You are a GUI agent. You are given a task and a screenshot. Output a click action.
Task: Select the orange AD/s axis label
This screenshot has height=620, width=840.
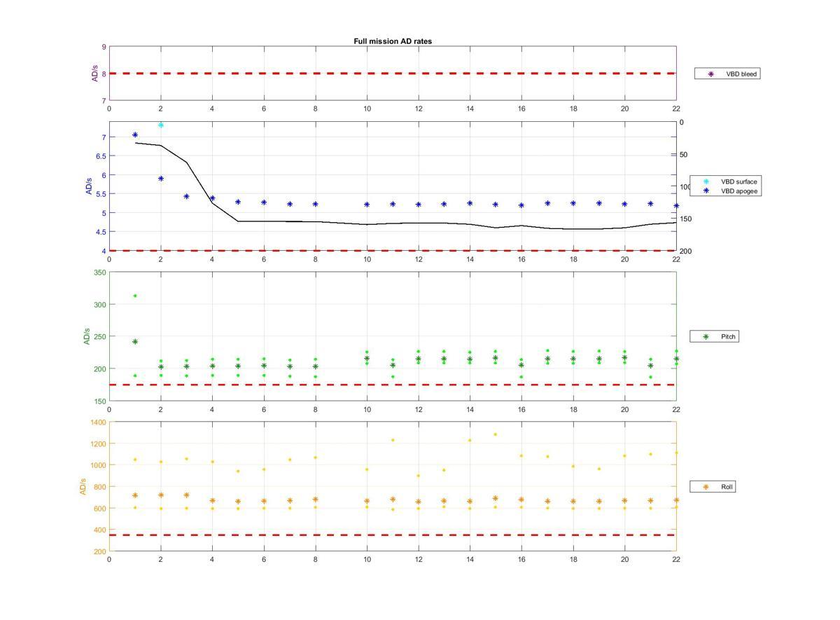click(83, 487)
